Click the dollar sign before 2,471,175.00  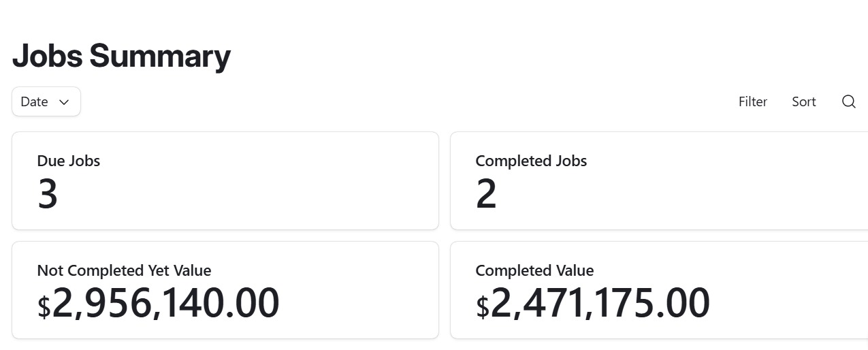pos(482,307)
